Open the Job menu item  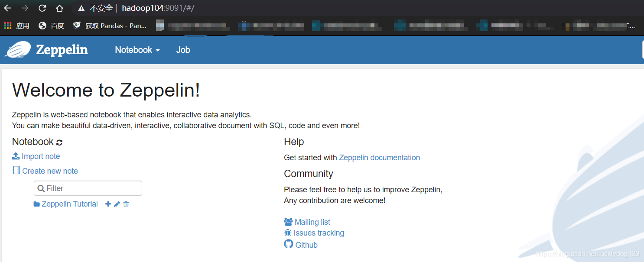183,50
